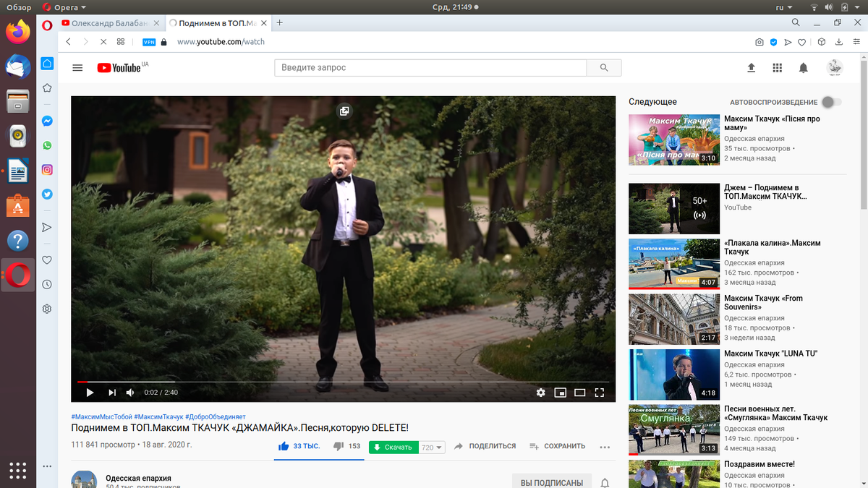
Task: Open a new browser tab plus
Action: 280,22
